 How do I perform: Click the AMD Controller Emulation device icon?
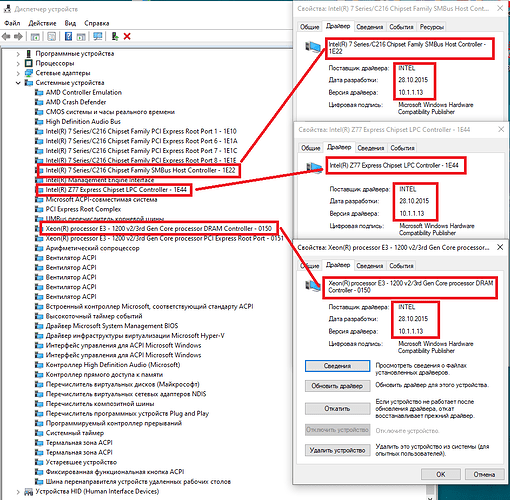(x=39, y=92)
